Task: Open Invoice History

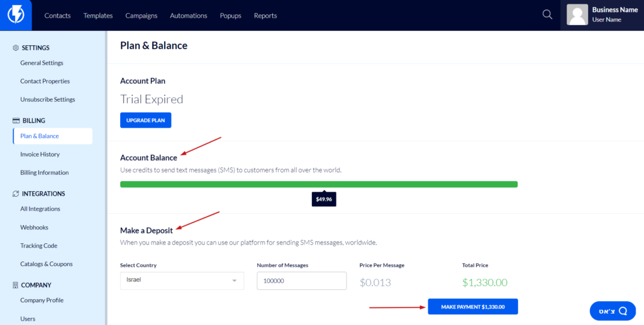Action: pos(40,154)
